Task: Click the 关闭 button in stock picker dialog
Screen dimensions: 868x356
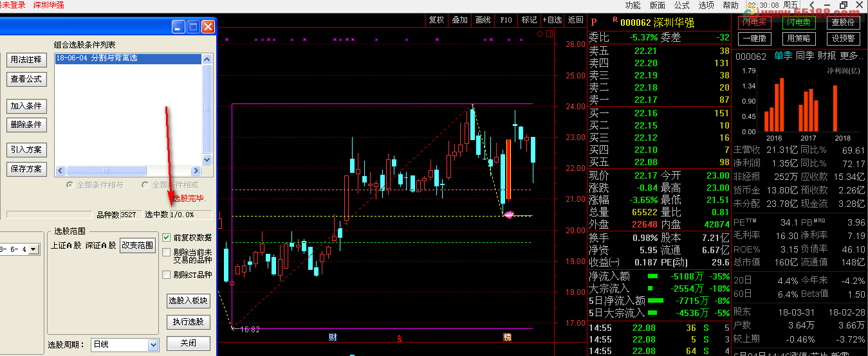Action: click(x=189, y=343)
